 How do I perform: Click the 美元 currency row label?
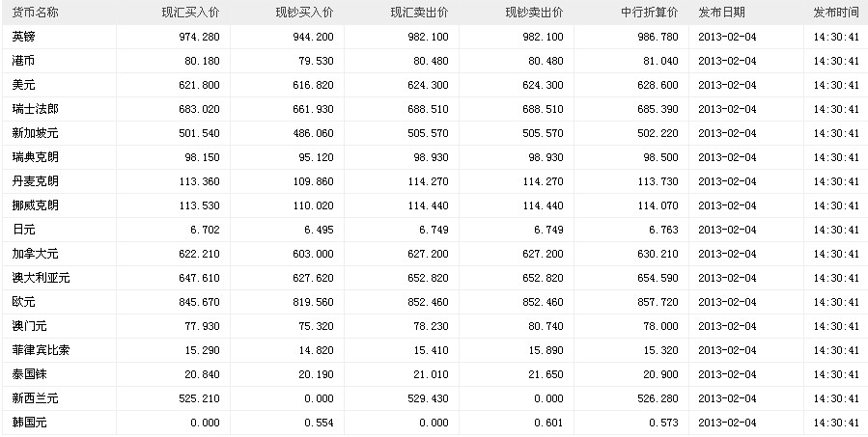click(24, 85)
